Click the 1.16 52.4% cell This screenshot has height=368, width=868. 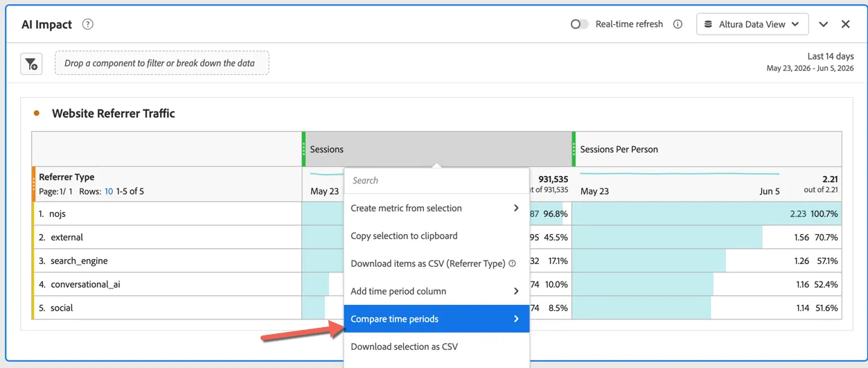(x=707, y=284)
